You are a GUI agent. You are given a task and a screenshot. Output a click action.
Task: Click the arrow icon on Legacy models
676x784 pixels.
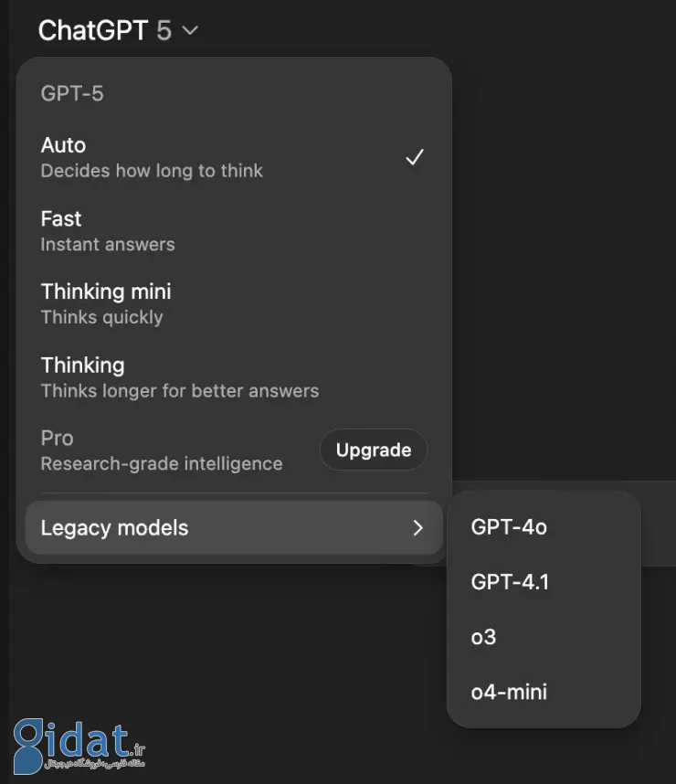tap(418, 527)
